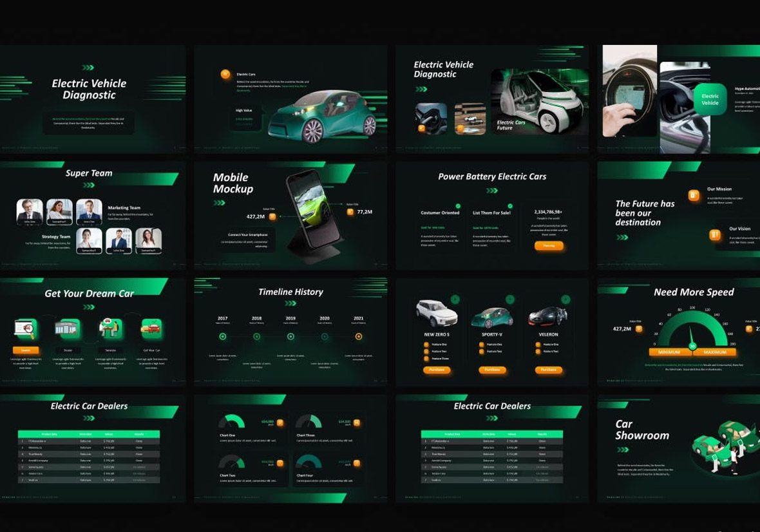Click the speedometer needle knob
The width and height of the screenshot is (760, 532).
692,347
